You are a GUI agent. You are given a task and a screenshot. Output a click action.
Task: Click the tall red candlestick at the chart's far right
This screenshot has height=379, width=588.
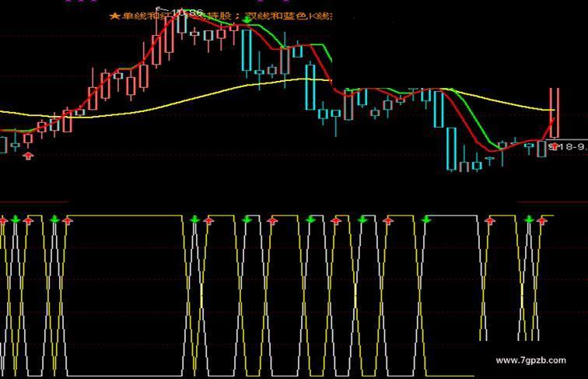click(x=555, y=114)
